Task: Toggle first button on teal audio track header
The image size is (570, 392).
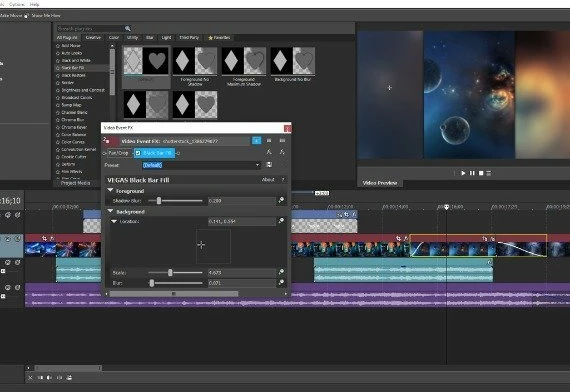Action: [8, 262]
